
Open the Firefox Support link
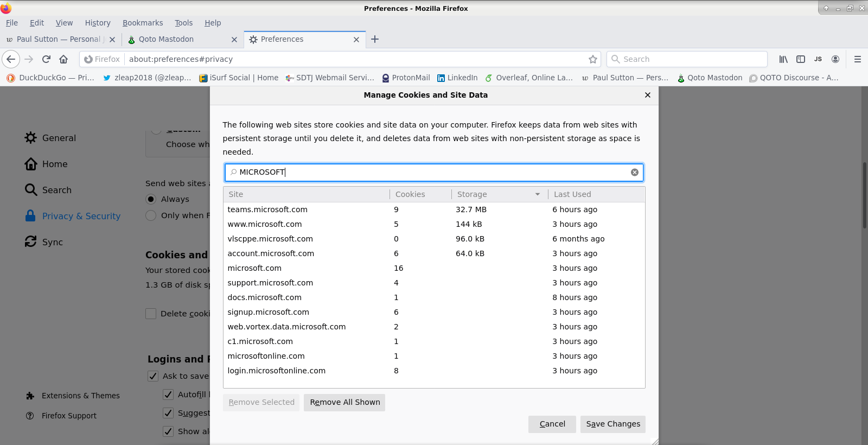(61, 416)
